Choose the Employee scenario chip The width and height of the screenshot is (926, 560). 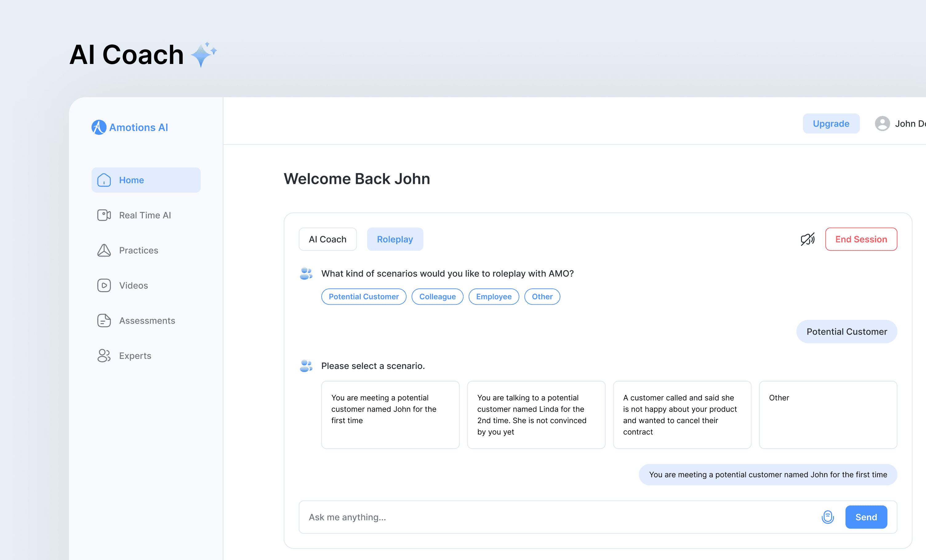pos(493,297)
